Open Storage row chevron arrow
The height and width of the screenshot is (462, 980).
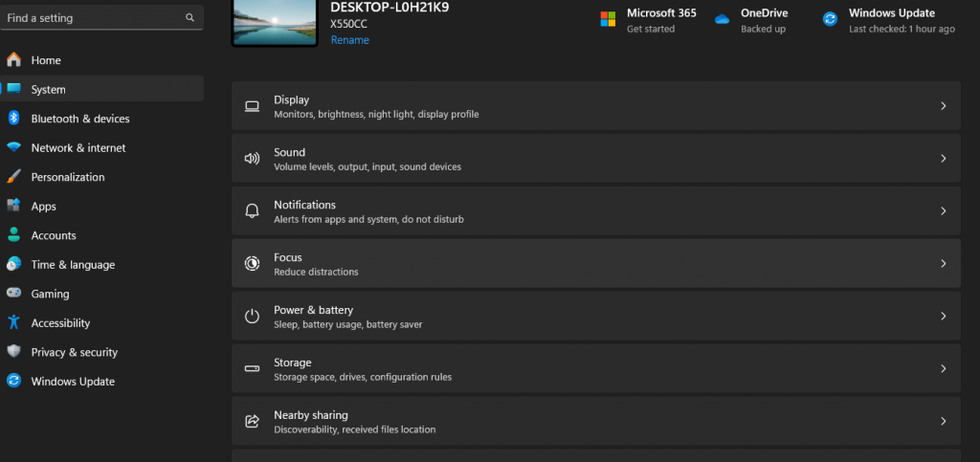point(943,368)
